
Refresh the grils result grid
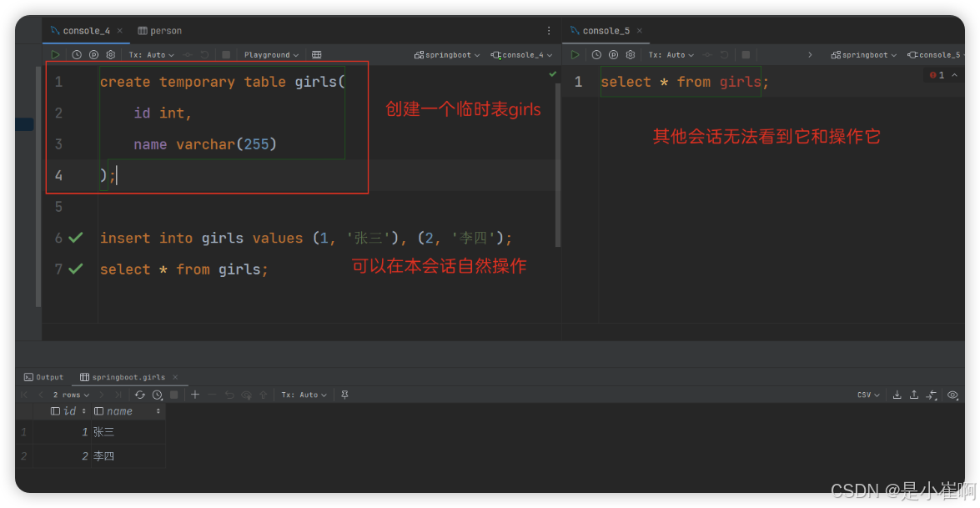[140, 394]
